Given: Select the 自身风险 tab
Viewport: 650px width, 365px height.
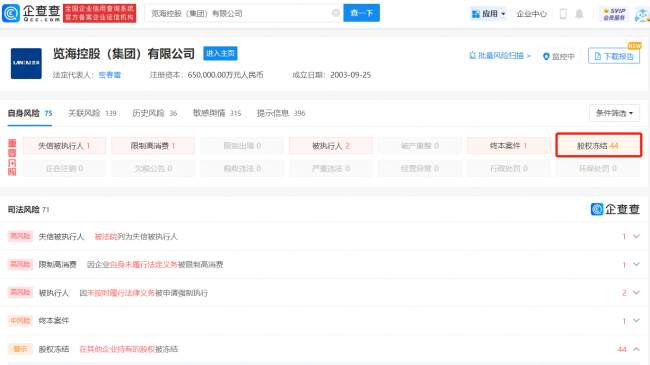Looking at the screenshot, I should 30,113.
